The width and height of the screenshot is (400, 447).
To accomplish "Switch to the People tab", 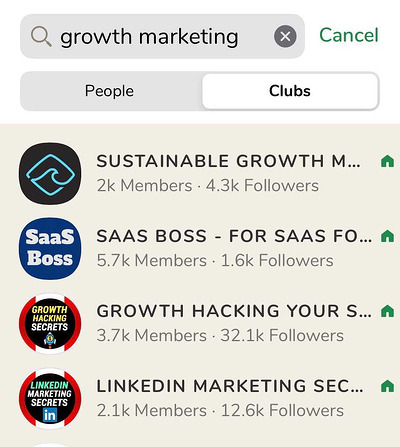I will click(109, 91).
